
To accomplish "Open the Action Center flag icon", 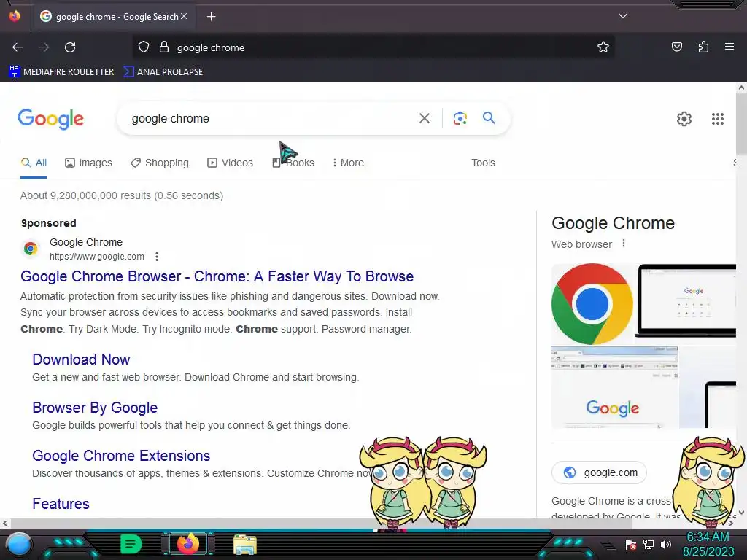I will point(631,544).
